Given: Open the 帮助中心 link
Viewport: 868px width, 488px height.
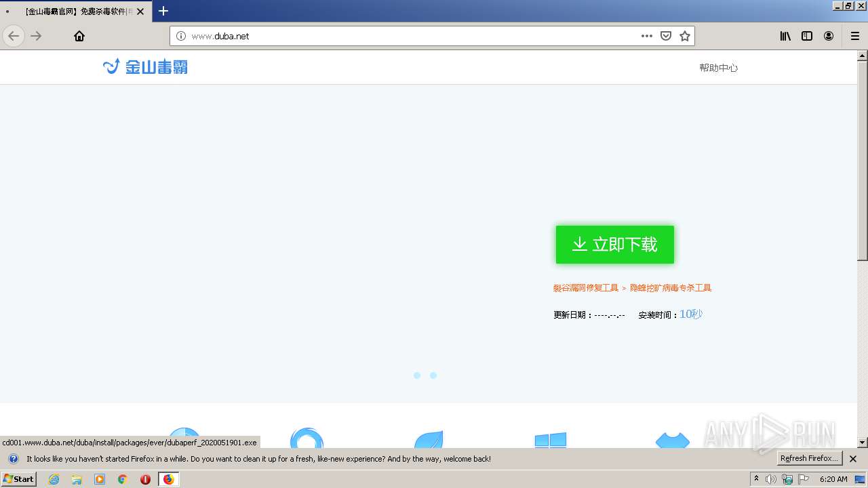Looking at the screenshot, I should pyautogui.click(x=718, y=68).
